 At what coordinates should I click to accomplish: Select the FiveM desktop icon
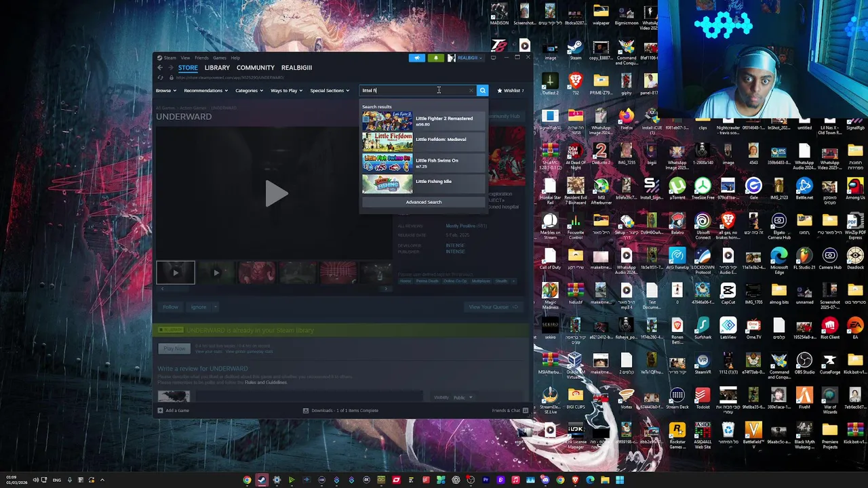pyautogui.click(x=804, y=398)
